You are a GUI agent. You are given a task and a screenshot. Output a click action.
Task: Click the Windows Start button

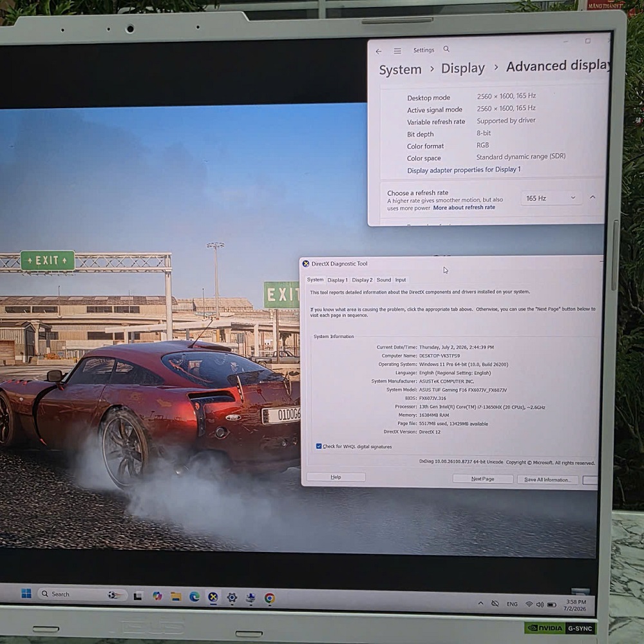(x=26, y=594)
